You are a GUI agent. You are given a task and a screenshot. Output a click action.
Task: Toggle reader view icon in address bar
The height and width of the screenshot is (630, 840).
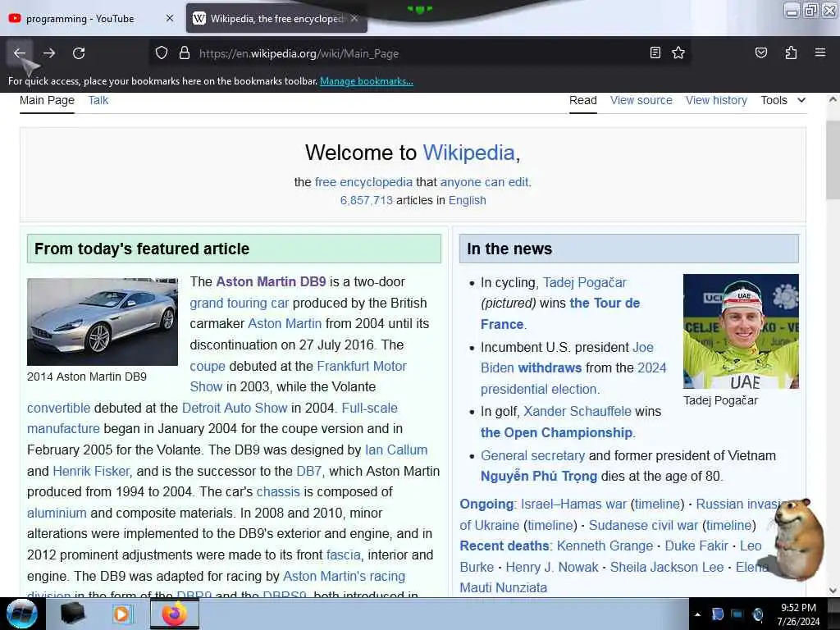(655, 52)
